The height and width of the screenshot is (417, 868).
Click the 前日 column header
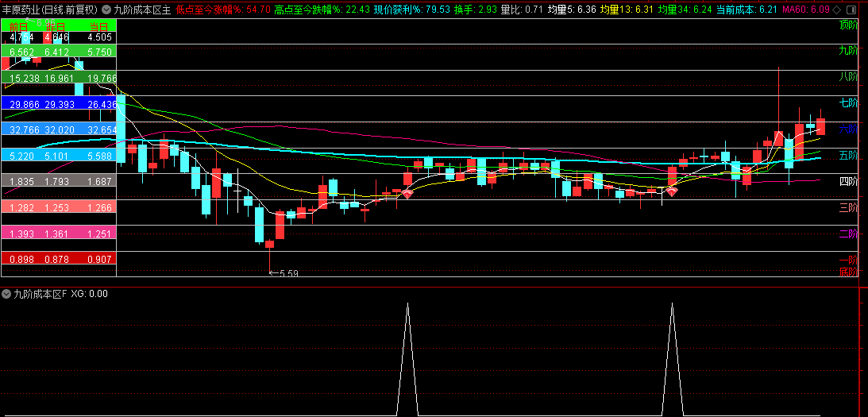(19, 26)
